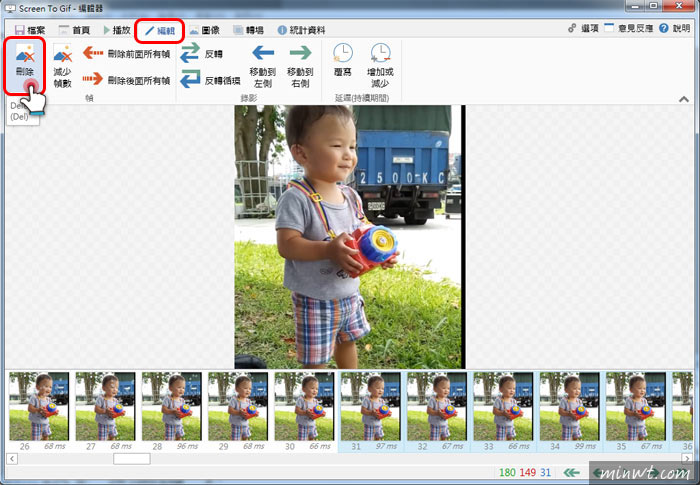Click the red selected count 149
The width and height of the screenshot is (700, 485).
click(528, 472)
